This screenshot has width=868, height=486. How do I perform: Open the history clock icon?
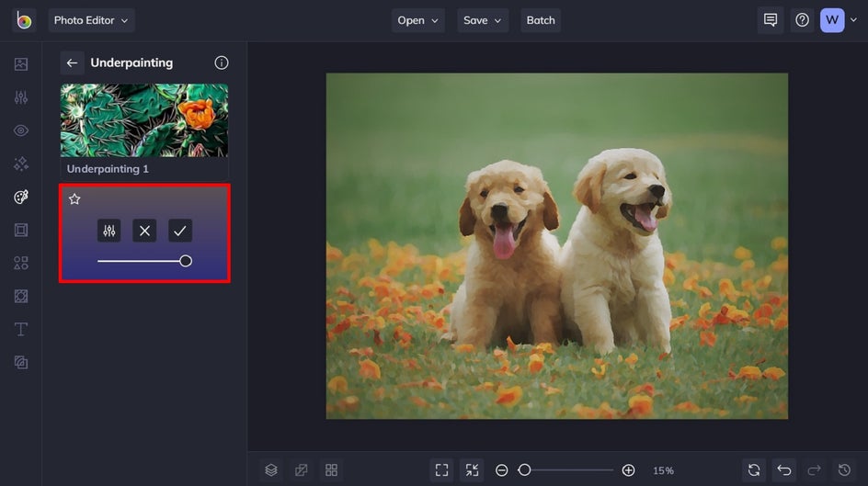click(844, 470)
